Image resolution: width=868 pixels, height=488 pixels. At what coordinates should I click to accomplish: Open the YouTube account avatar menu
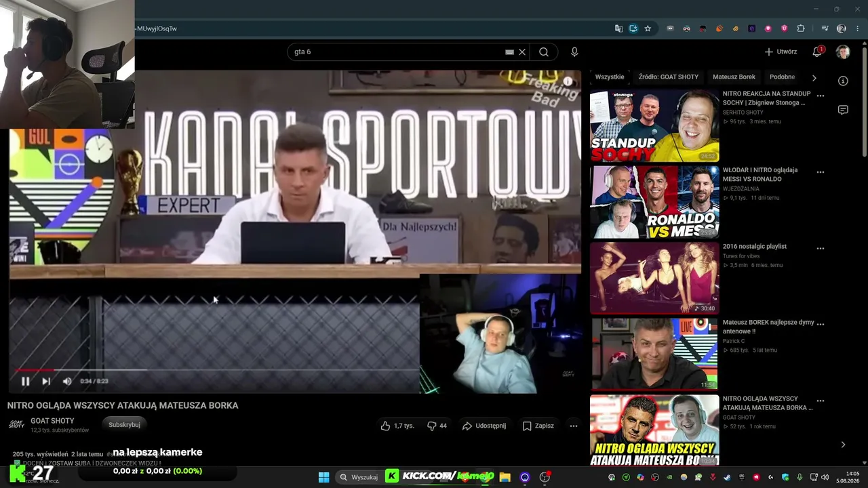coord(843,52)
